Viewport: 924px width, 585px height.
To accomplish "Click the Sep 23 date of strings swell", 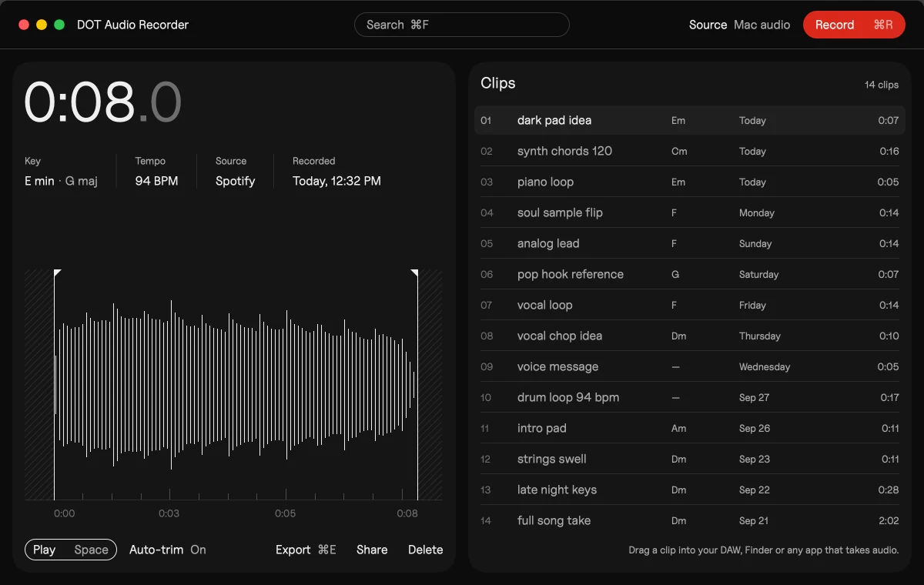I will (755, 459).
